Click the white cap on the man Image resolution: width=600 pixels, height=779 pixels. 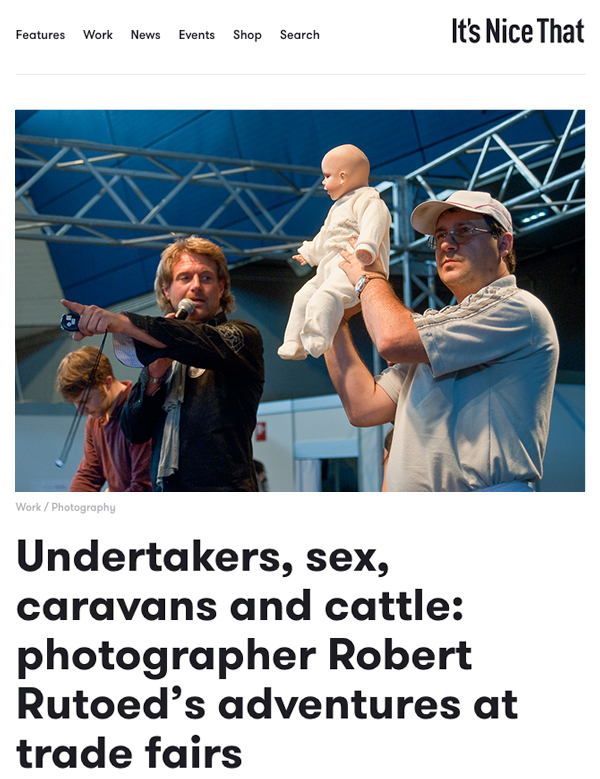pyautogui.click(x=460, y=211)
